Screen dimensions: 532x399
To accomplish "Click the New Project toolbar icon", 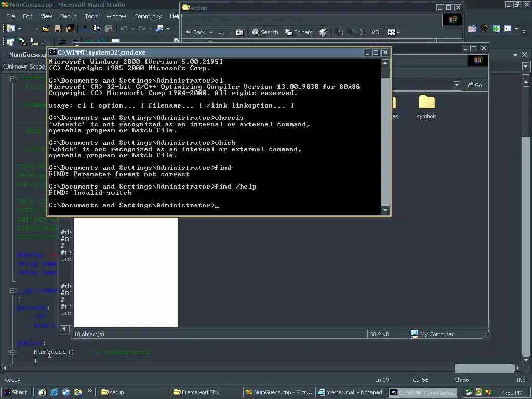I will pyautogui.click(x=11, y=29).
